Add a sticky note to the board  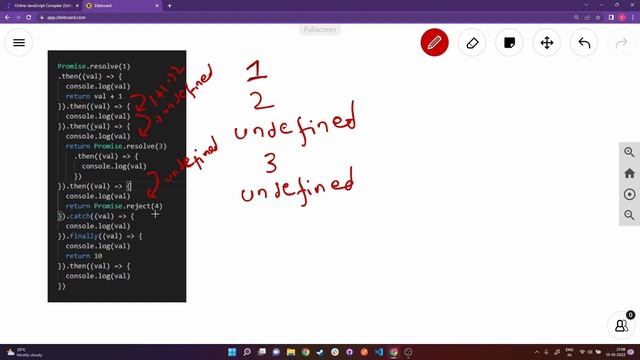pyautogui.click(x=509, y=42)
